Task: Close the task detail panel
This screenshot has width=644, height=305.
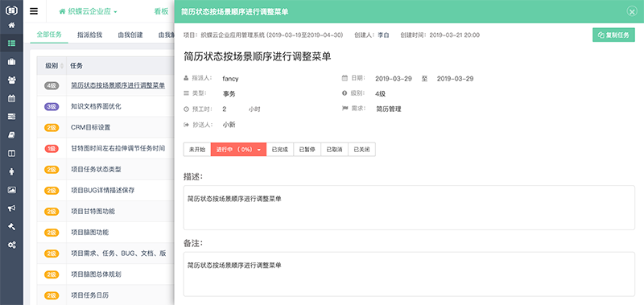Action: [x=632, y=11]
